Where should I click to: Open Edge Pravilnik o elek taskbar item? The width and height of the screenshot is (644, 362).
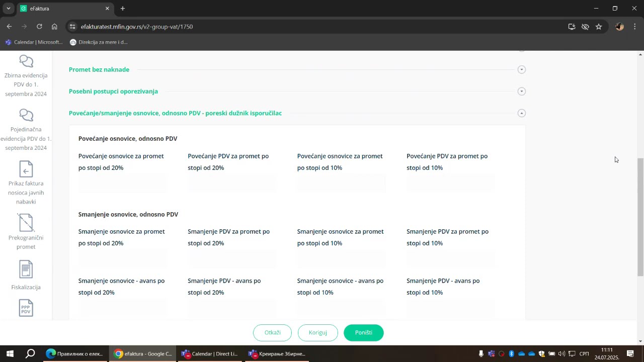point(74,354)
